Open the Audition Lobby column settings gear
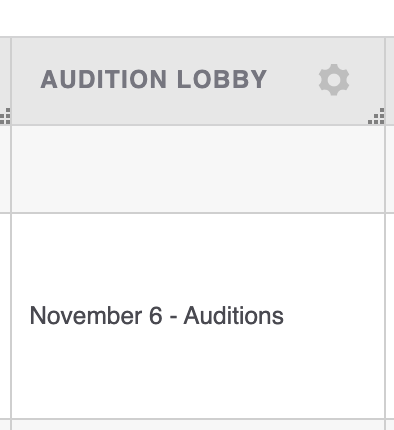The image size is (394, 430). click(334, 80)
